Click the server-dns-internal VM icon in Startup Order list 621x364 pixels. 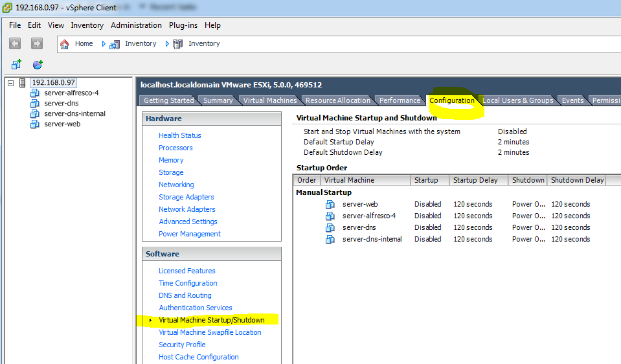[x=330, y=239]
